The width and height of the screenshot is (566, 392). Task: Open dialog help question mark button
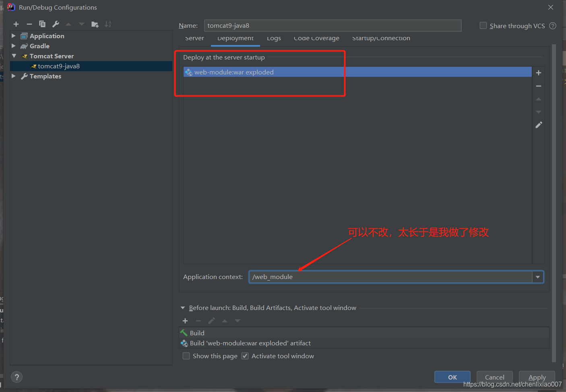click(x=17, y=377)
